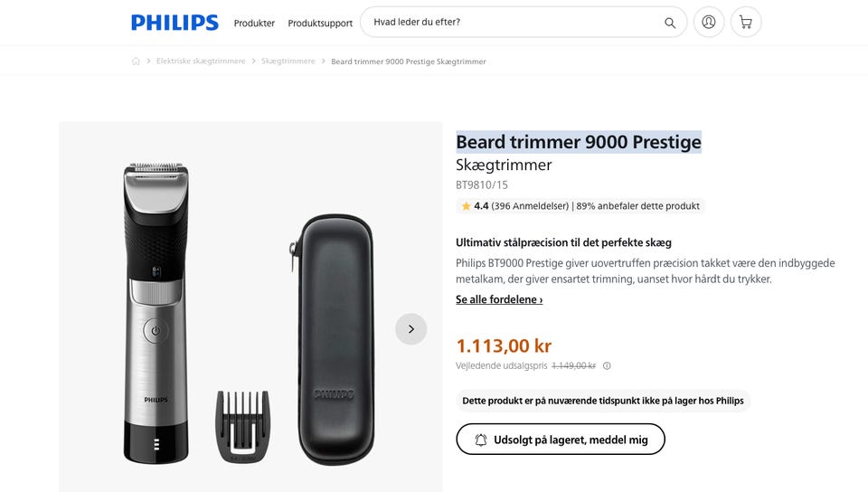Open the user account icon
The height and width of the screenshot is (492, 868).
(709, 22)
